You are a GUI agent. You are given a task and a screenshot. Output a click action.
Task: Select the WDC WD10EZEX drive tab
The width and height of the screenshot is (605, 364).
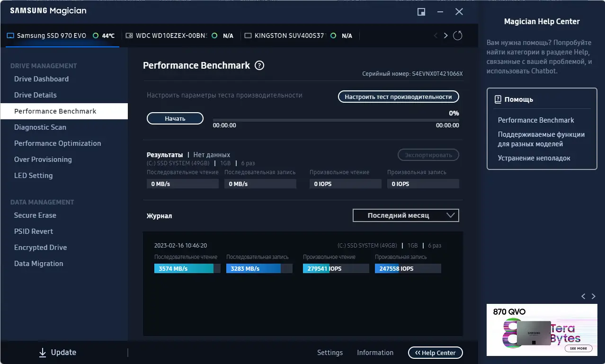pyautogui.click(x=180, y=36)
